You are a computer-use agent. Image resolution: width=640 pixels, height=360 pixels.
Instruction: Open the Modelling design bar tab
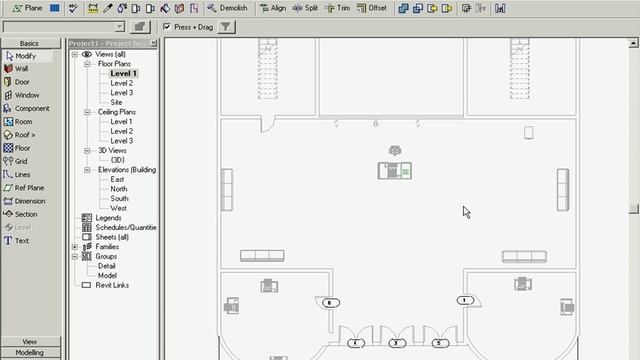pyautogui.click(x=31, y=353)
